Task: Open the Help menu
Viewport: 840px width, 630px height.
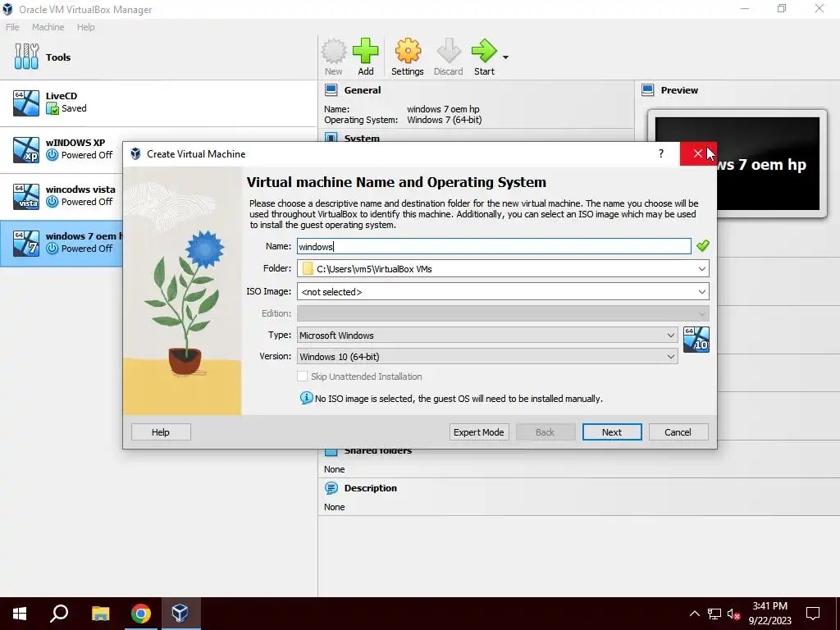Action: [85, 27]
